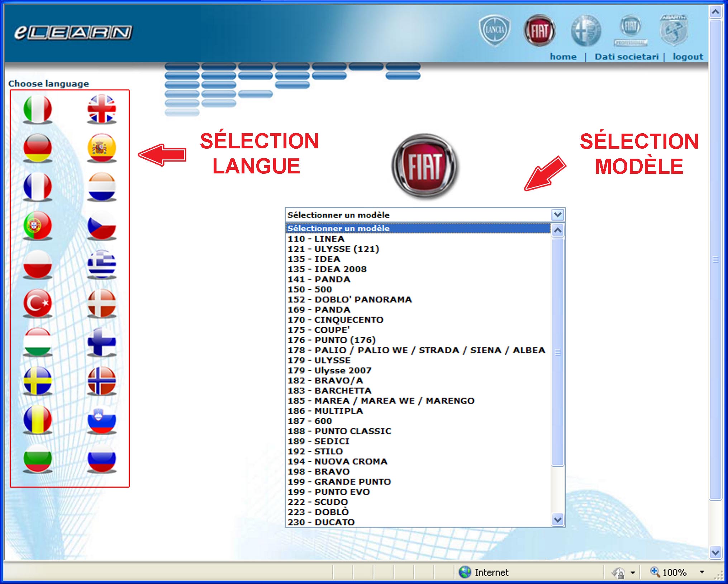Pick the French flag language icon

[x=38, y=186]
